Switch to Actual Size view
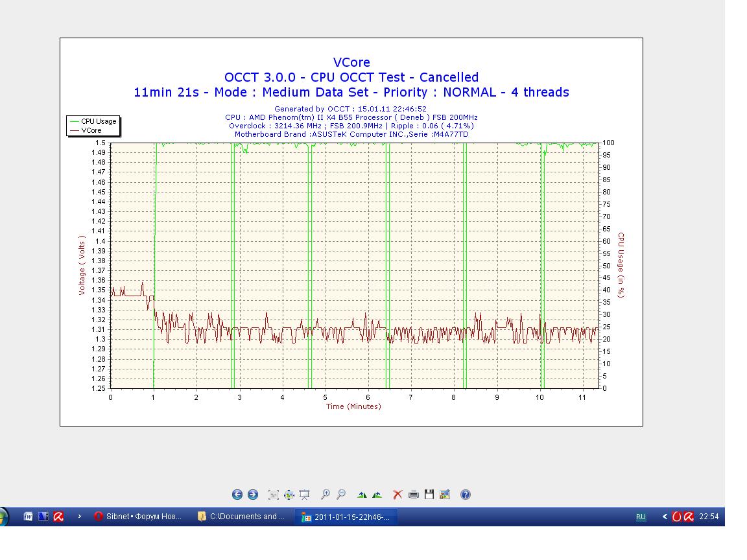747x560 pixels. 289,495
